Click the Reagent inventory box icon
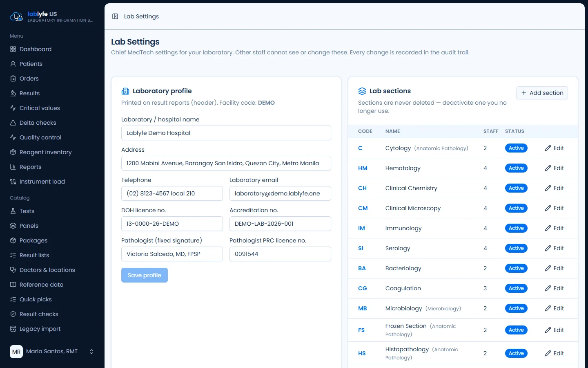Screen dimensions: 588x368 click(x=13, y=152)
